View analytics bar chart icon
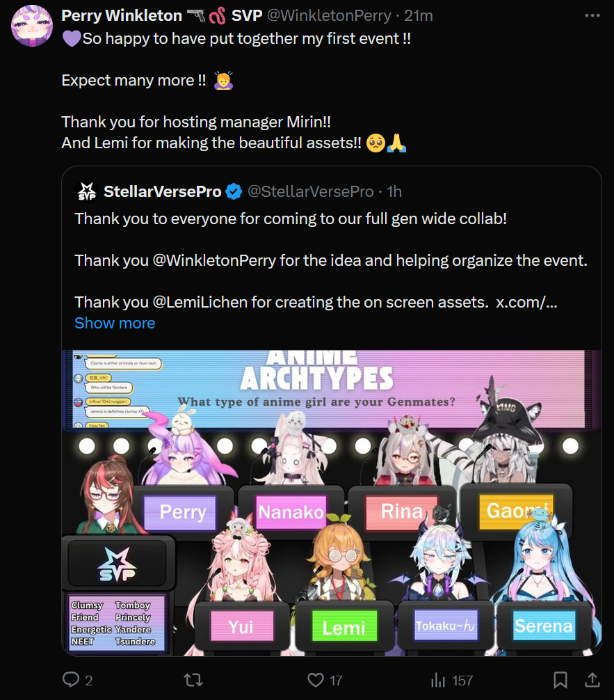 point(438,680)
